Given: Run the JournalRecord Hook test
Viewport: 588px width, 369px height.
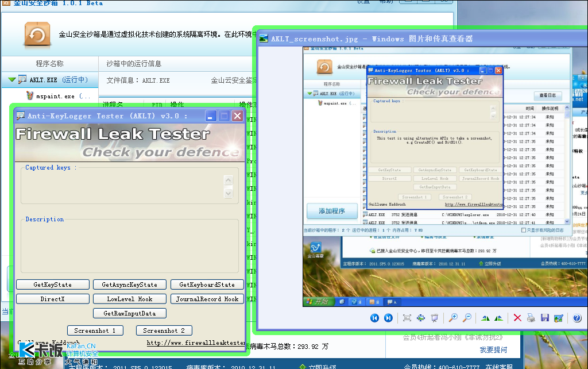Looking at the screenshot, I should pos(207,299).
